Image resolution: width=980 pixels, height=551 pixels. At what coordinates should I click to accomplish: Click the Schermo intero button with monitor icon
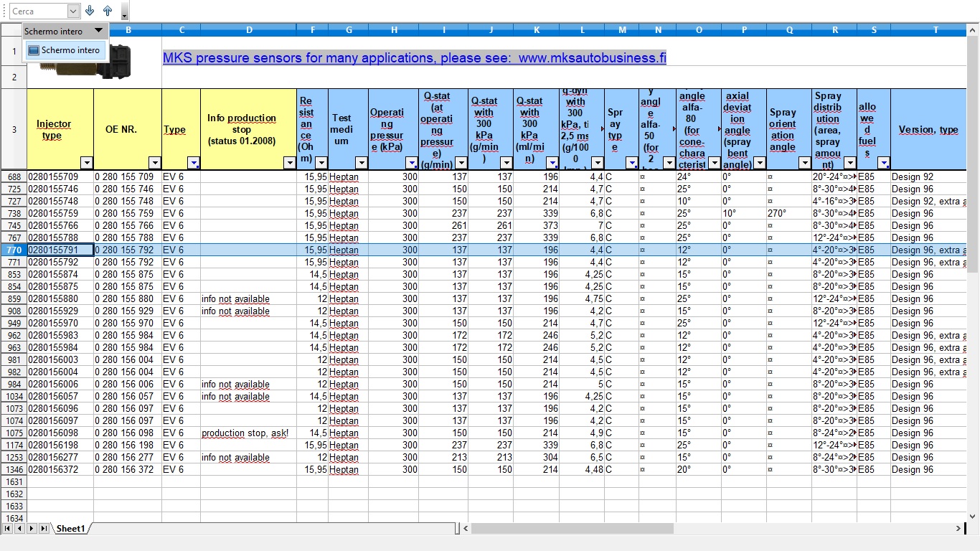[65, 50]
